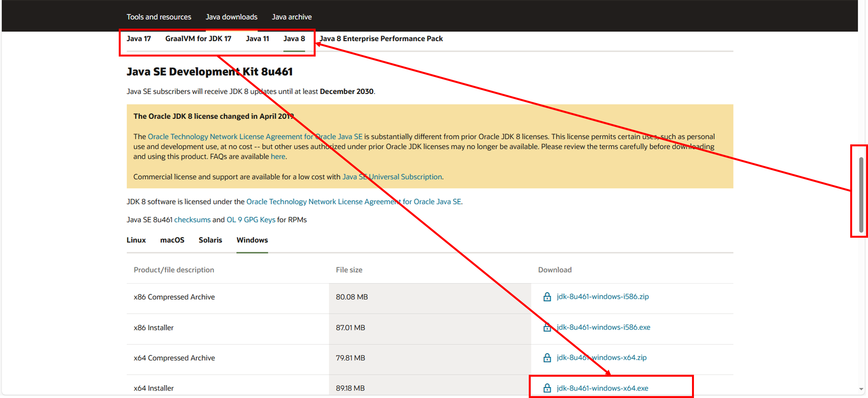The width and height of the screenshot is (868, 398).
Task: Open Java downloads navigation item
Action: coord(231,17)
